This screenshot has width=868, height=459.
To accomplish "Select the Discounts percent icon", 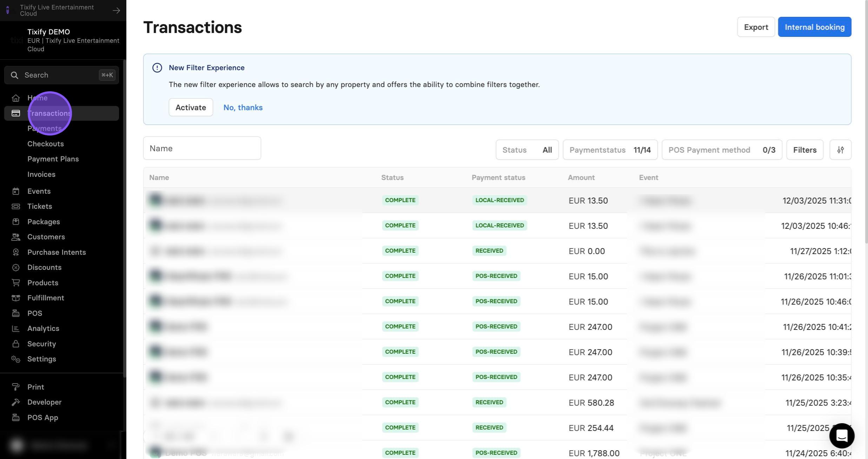I will pyautogui.click(x=15, y=267).
